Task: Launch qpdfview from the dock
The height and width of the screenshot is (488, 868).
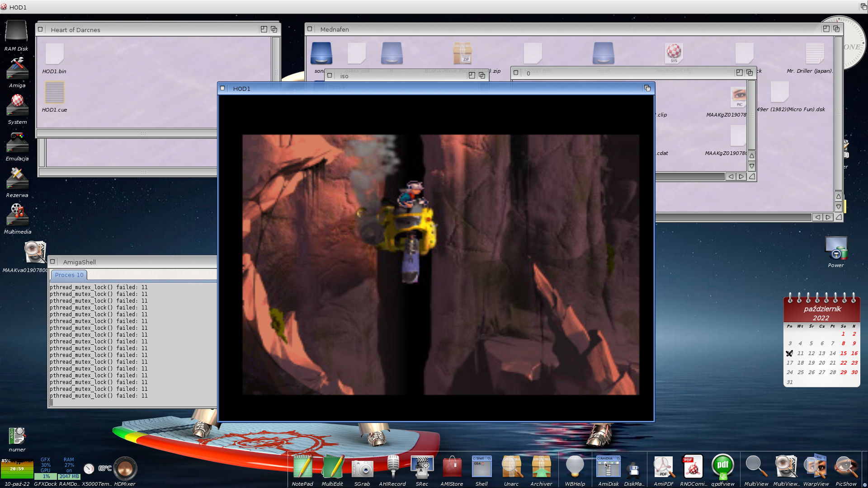Action: (722, 467)
